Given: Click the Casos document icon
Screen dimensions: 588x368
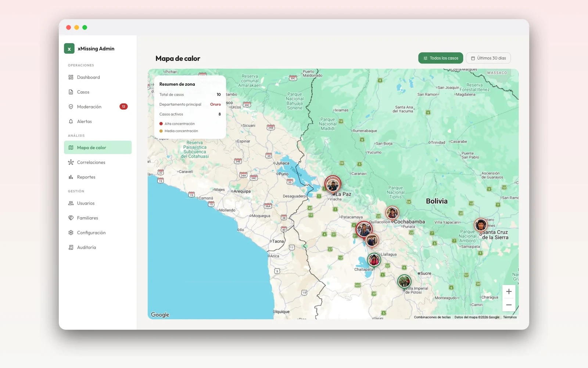Looking at the screenshot, I should pos(71,92).
